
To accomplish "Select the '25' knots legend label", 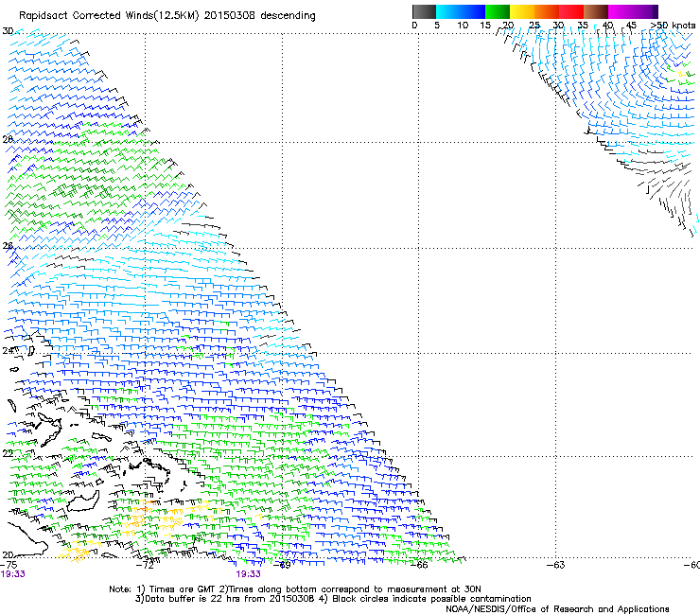I will point(534,25).
